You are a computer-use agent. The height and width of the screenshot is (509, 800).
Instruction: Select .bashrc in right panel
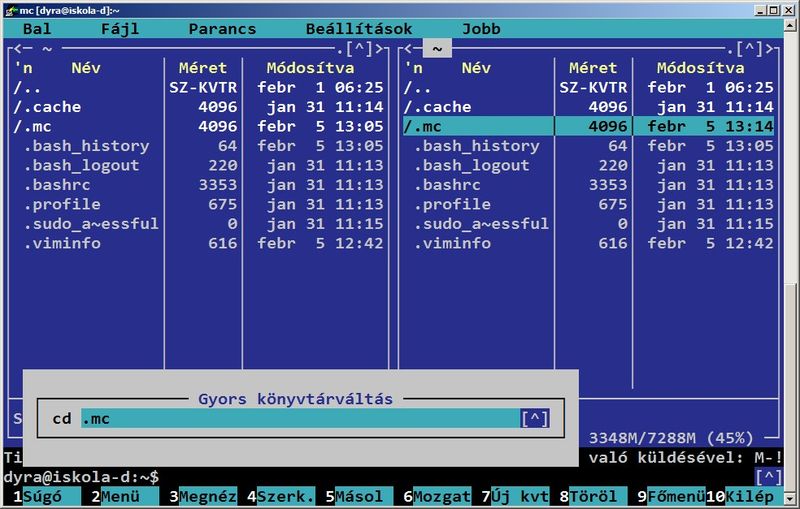(x=589, y=184)
